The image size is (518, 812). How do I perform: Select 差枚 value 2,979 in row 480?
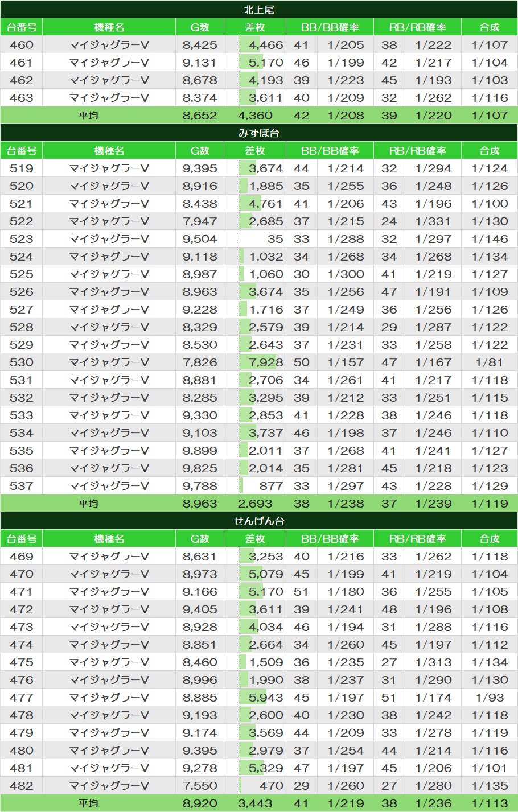(x=266, y=751)
